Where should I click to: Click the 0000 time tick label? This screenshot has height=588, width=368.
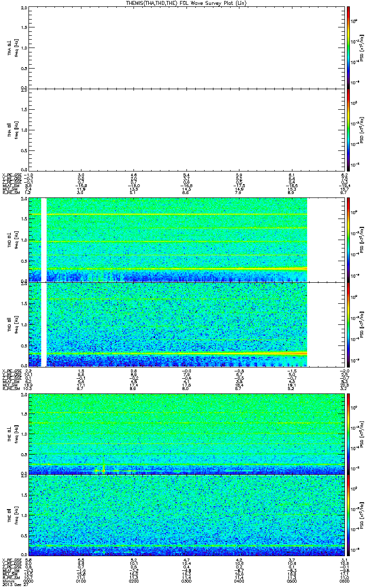(28, 581)
